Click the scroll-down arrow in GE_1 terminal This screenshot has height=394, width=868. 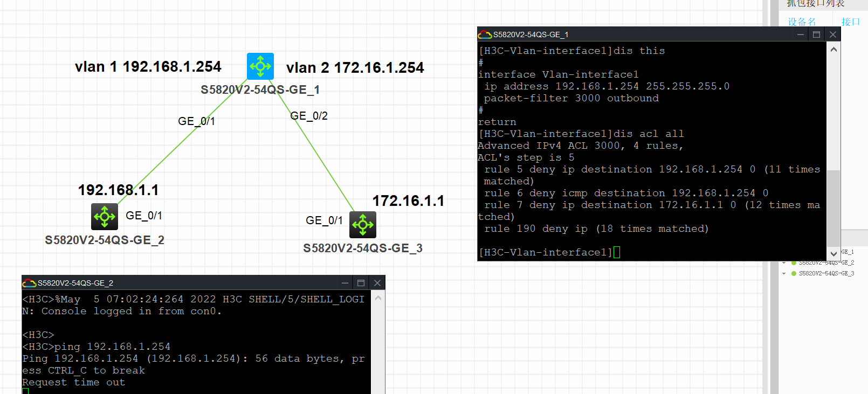[833, 253]
